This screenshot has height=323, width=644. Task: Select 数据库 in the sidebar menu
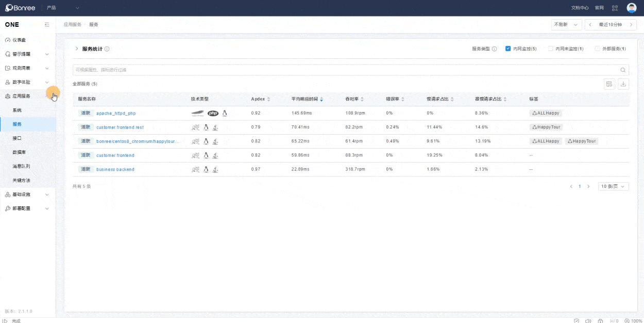pos(19,152)
